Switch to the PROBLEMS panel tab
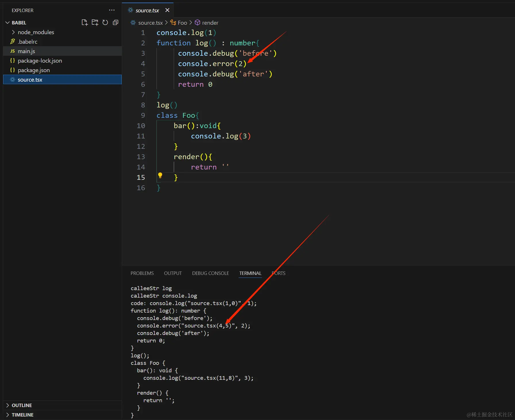Screen dimensions: 515x420 (x=142, y=273)
